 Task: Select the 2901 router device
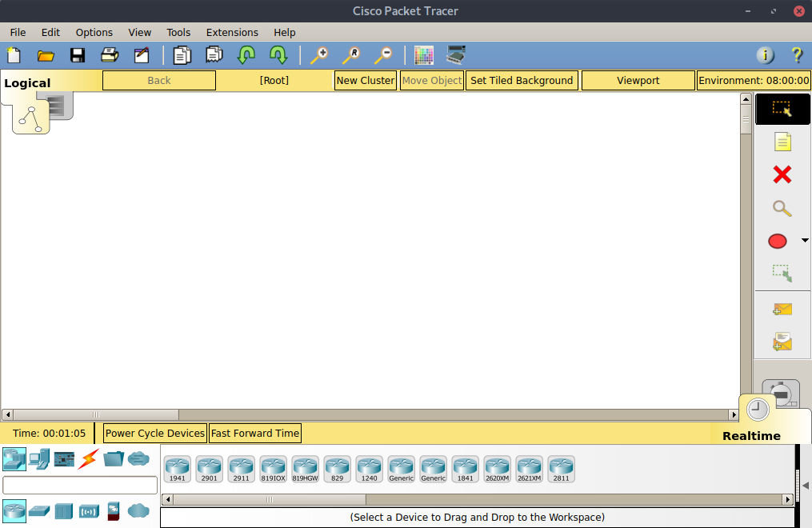click(210, 469)
